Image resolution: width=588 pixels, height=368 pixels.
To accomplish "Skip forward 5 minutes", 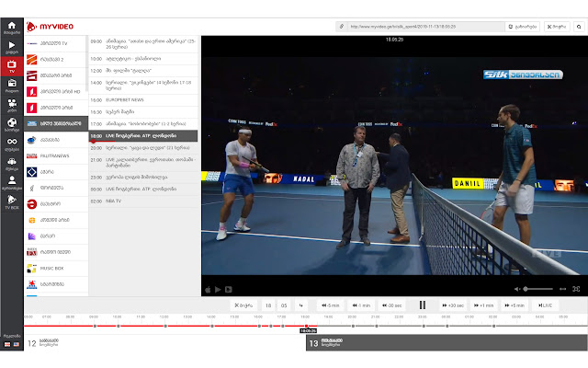I will coord(514,305).
